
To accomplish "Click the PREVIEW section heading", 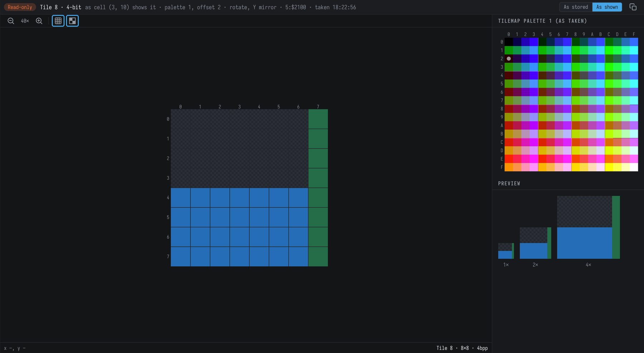I will [x=509, y=183].
